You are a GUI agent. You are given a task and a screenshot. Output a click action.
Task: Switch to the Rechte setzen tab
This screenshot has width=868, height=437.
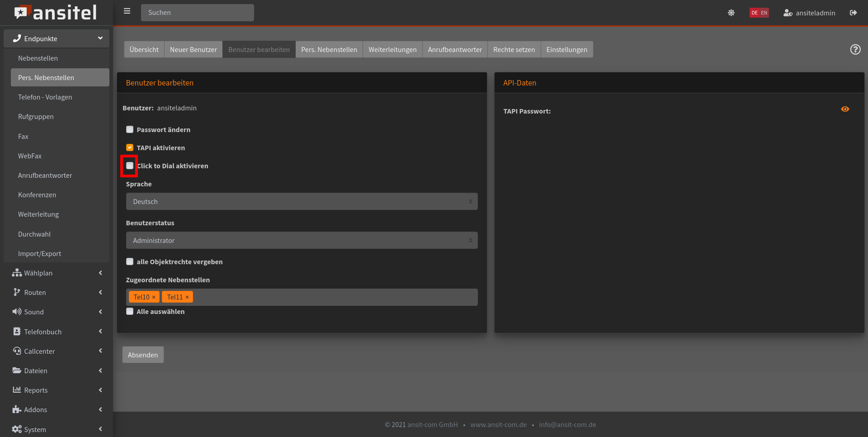[514, 50]
